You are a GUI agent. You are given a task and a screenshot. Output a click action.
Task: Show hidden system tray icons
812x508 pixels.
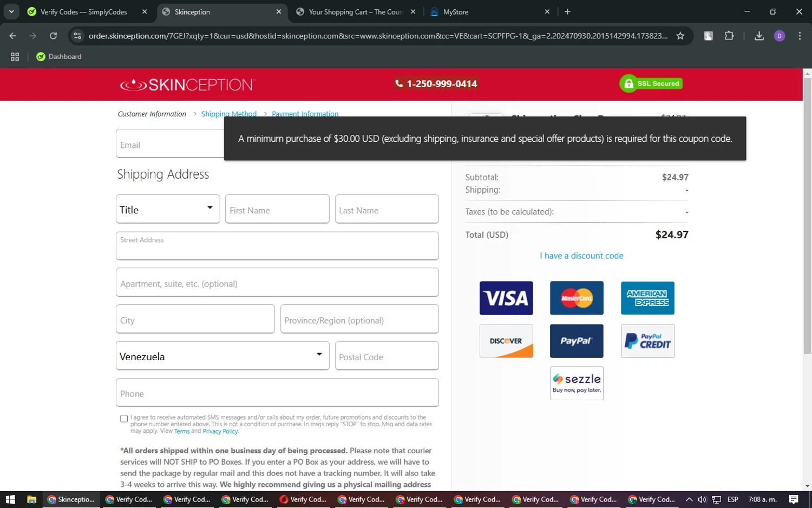point(689,499)
